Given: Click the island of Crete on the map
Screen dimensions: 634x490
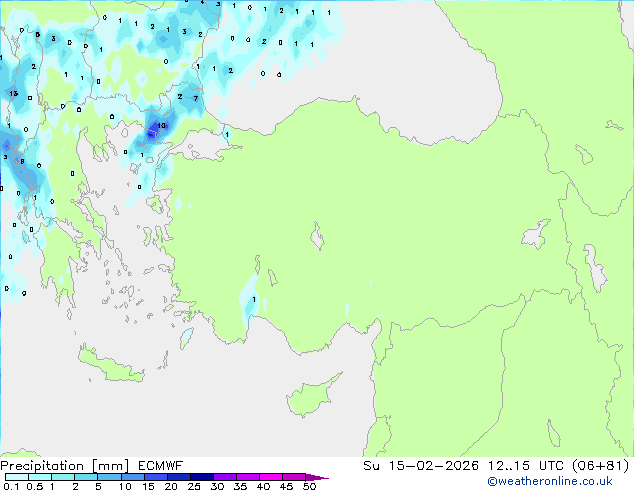Looking at the screenshot, I should click(x=111, y=366).
